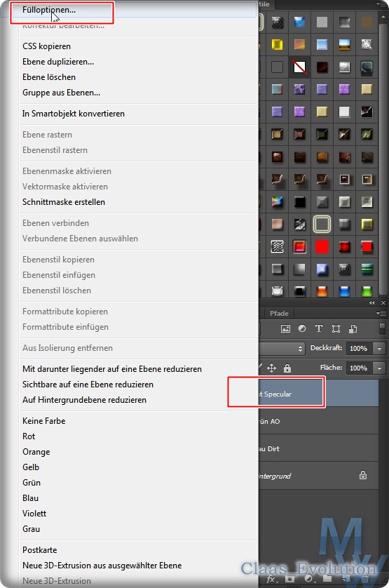
Task: Choose Fülloptionen... from the context menu
Action: click(49, 10)
